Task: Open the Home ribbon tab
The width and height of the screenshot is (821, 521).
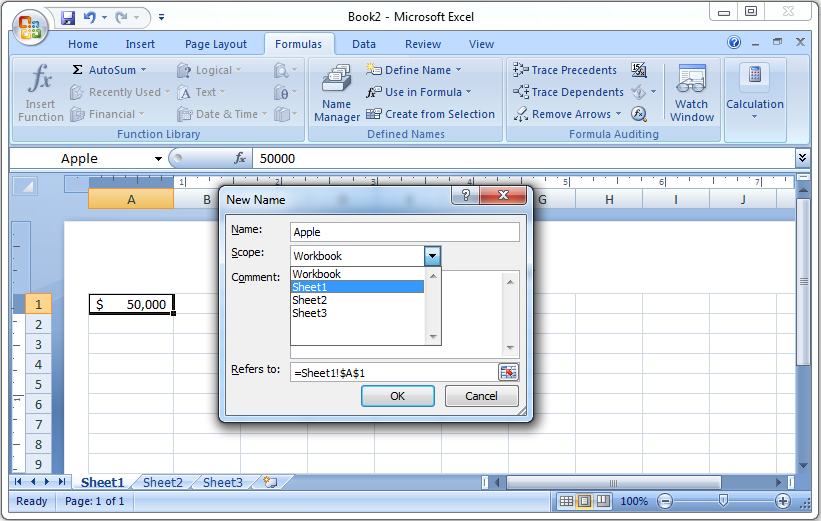Action: point(83,44)
